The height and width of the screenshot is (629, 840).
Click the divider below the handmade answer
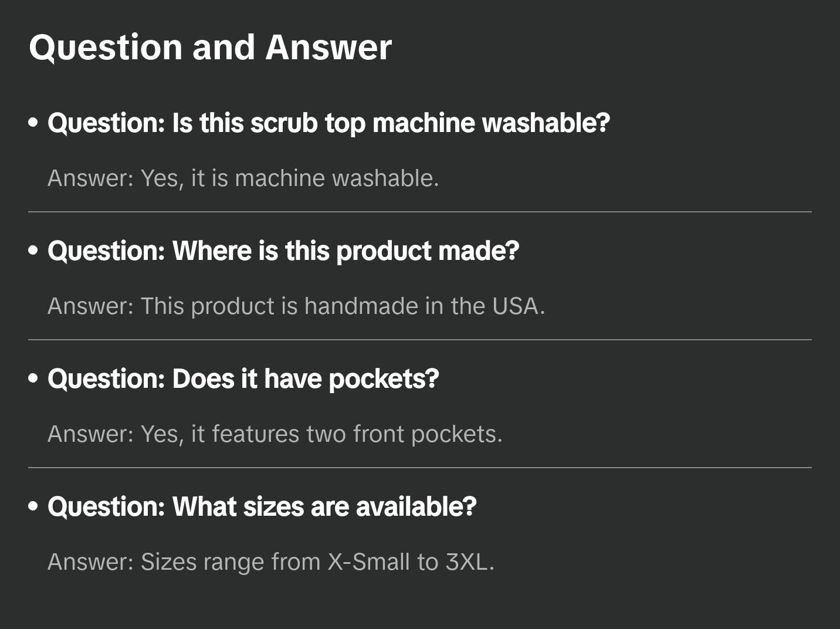click(419, 340)
